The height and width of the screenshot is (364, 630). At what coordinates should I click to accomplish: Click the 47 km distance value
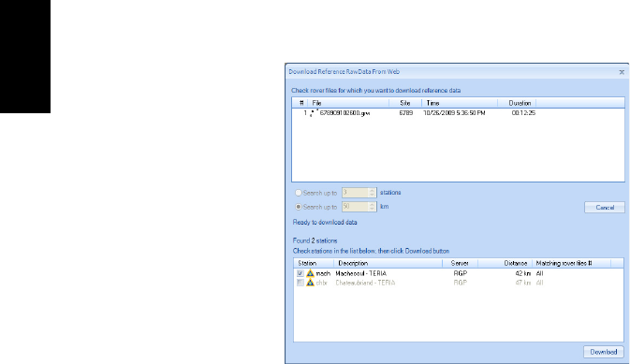522,283
